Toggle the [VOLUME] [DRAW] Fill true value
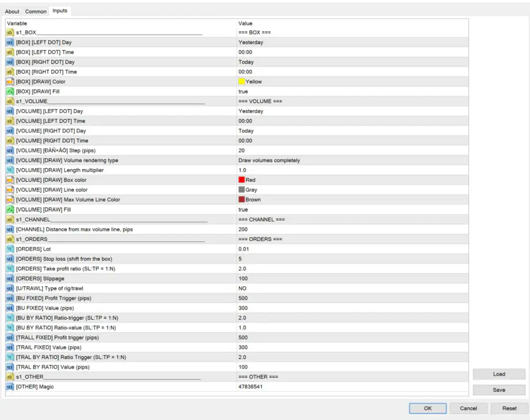Viewport: 530px width, 420px height. [x=243, y=210]
